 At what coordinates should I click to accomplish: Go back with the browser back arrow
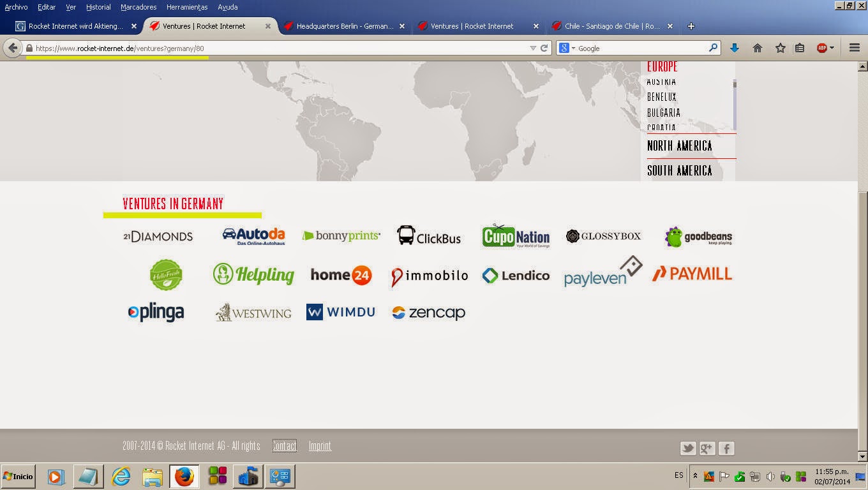click(13, 48)
